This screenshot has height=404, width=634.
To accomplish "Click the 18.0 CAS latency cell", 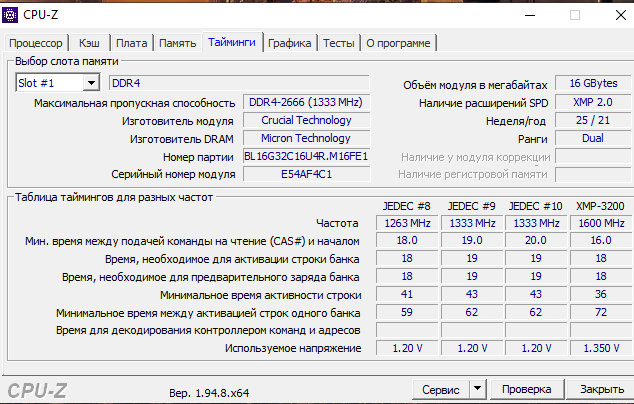I will (407, 240).
